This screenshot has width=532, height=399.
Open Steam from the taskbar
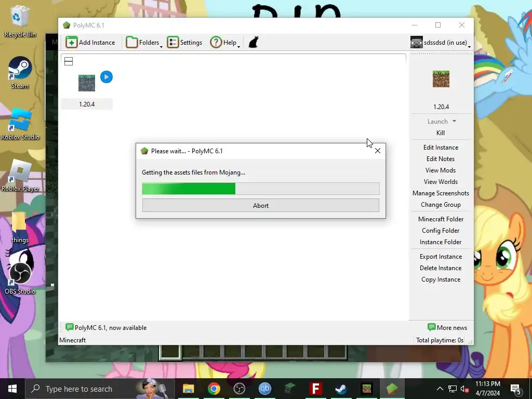(341, 389)
